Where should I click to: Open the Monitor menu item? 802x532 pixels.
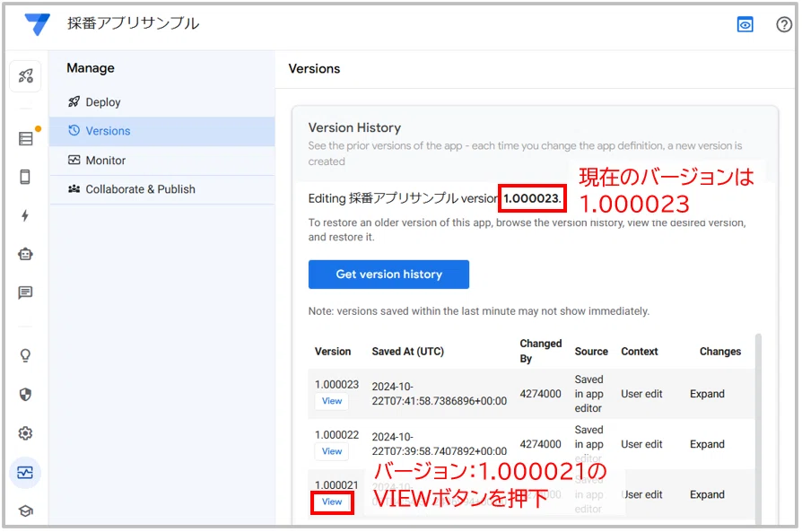(x=161, y=161)
